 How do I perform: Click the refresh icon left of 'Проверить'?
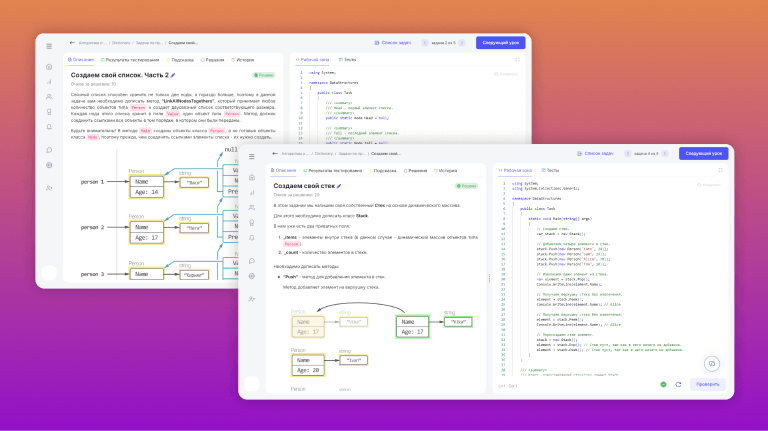tap(678, 384)
